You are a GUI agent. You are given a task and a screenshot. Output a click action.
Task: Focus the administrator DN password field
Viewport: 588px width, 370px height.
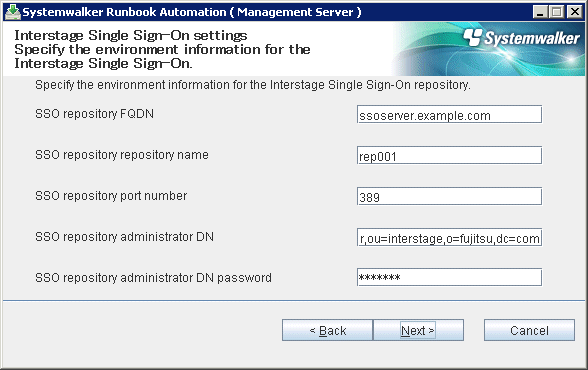click(449, 277)
